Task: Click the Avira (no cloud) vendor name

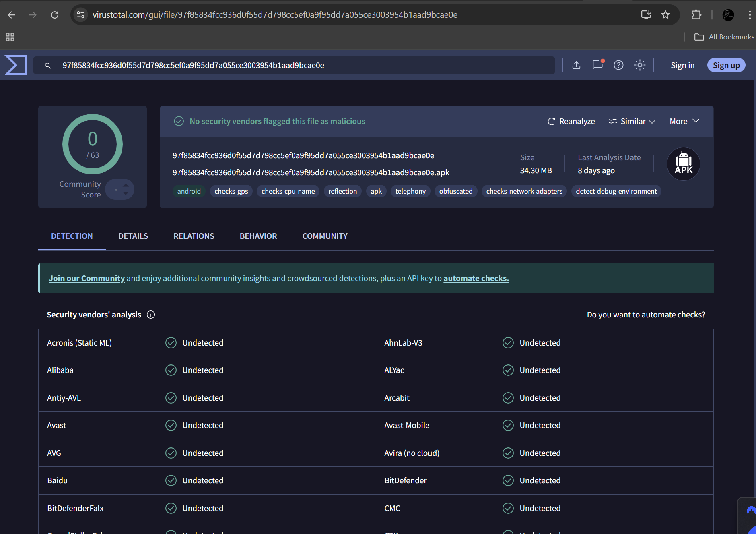Action: pos(412,453)
